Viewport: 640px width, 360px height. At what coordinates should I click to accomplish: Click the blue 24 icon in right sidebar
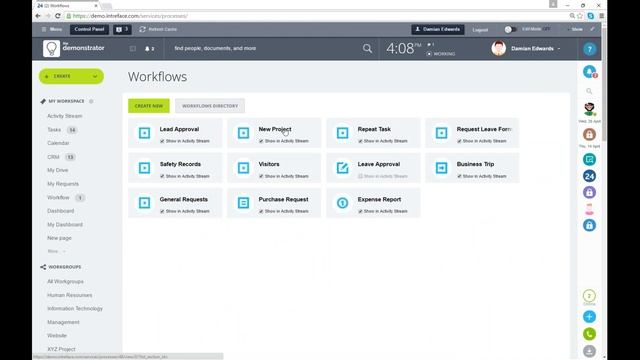(x=589, y=176)
